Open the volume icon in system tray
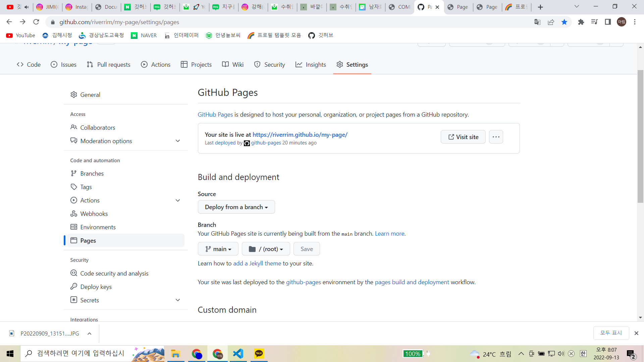644x362 pixels. point(561,354)
